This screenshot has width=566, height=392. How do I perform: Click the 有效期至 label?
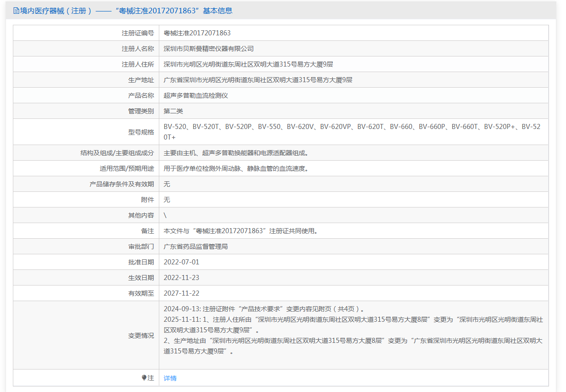[141, 293]
